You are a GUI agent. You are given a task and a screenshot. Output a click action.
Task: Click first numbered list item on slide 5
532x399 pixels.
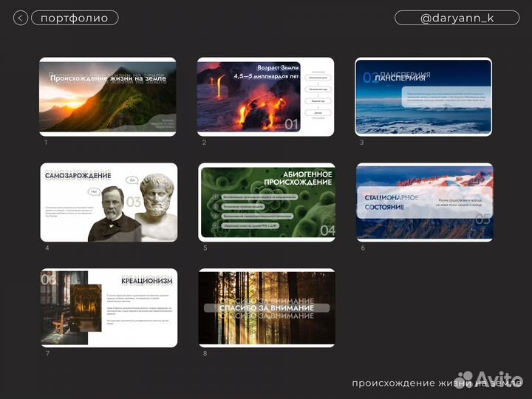pos(255,197)
